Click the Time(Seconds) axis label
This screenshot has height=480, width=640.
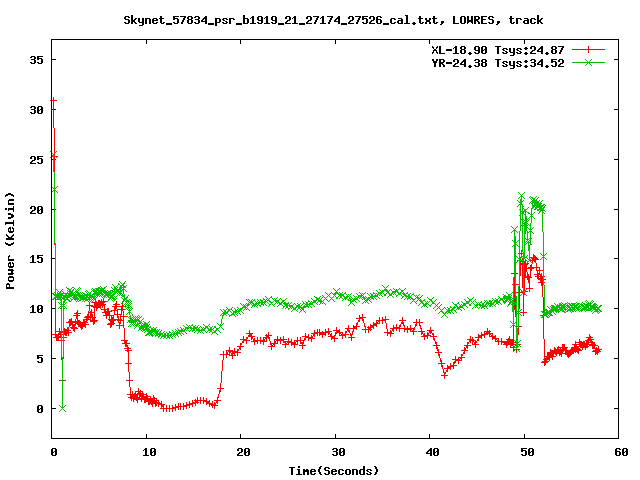point(333,471)
